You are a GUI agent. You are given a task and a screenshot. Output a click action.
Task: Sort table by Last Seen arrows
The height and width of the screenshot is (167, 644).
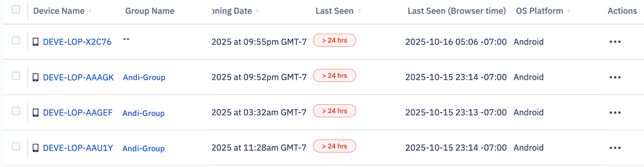359,11
